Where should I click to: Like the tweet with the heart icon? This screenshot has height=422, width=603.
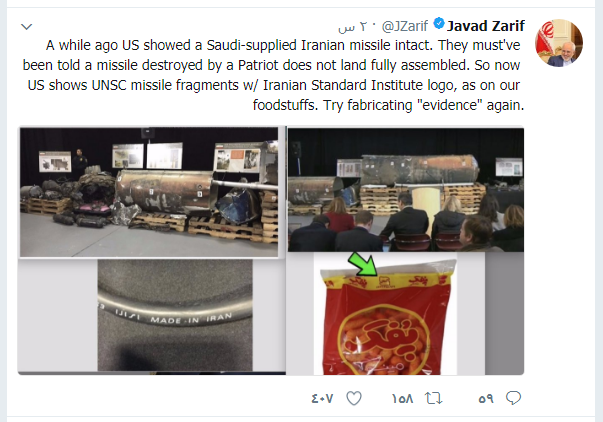click(x=354, y=398)
